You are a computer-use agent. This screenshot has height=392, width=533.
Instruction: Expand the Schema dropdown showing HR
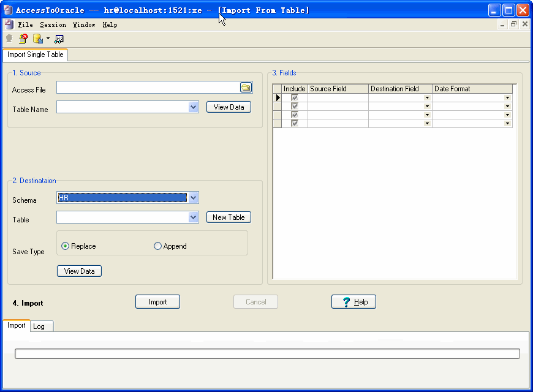click(x=193, y=197)
